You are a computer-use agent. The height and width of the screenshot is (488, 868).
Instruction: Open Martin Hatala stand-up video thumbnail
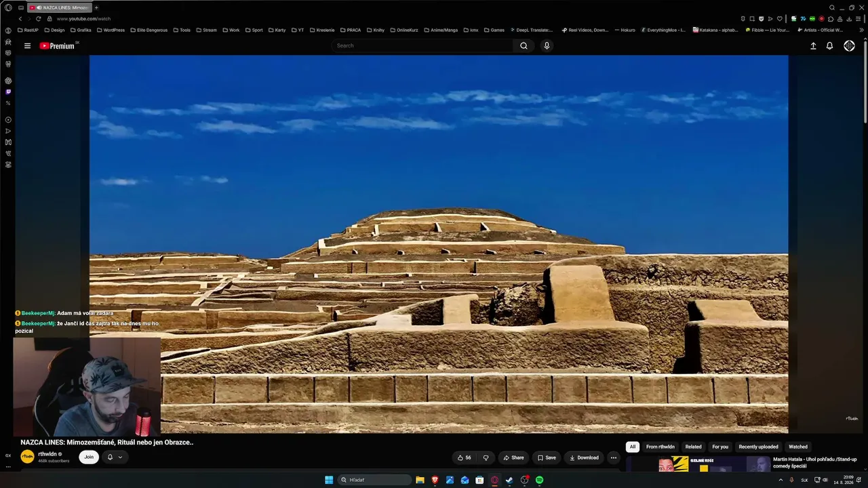point(698,464)
